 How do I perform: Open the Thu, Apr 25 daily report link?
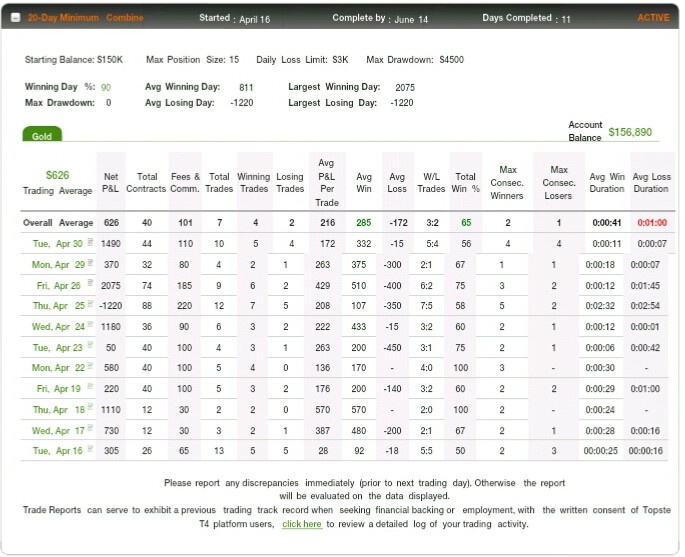(x=59, y=306)
